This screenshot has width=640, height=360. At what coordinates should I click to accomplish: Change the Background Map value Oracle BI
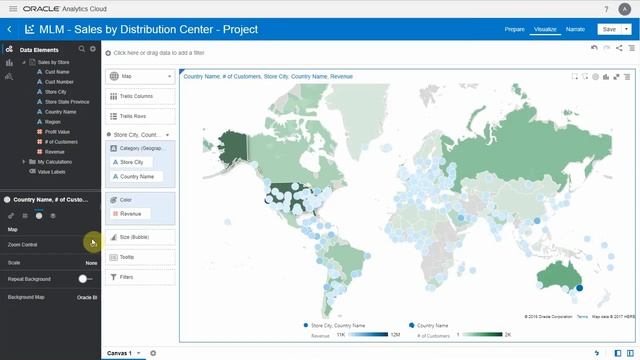point(87,297)
